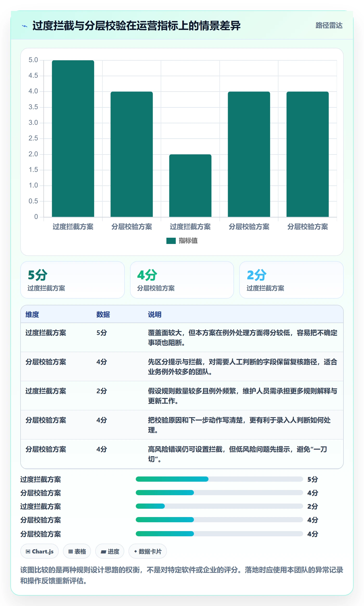364x606 pixels.
Task: Click the progress bar labeled 2分
Action: click(x=219, y=506)
